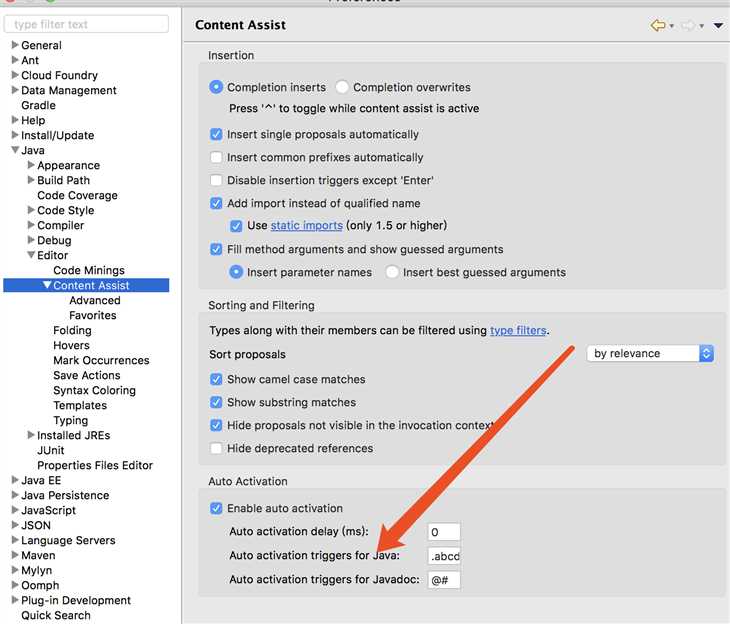Image resolution: width=730 pixels, height=624 pixels.
Task: Select Folding preference page
Action: point(72,331)
